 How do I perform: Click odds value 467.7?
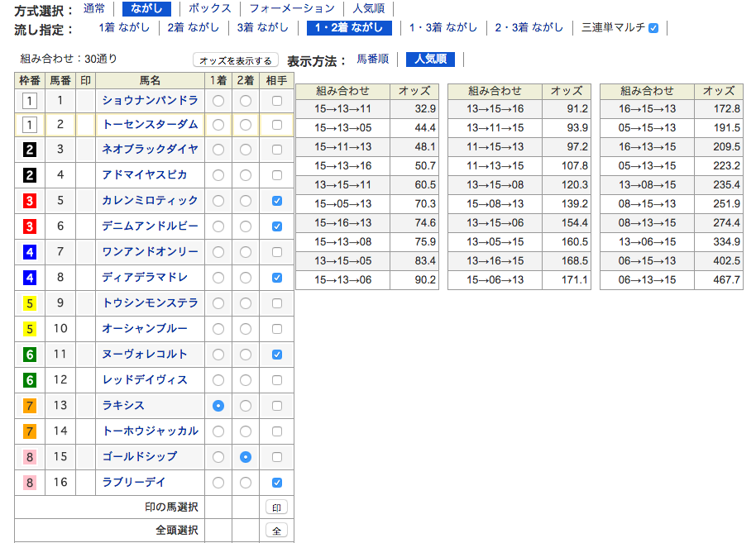[726, 280]
